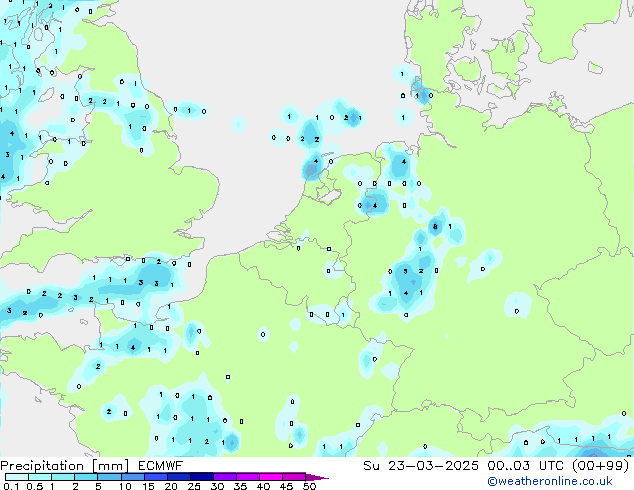The width and height of the screenshot is (634, 490).
Task: Click the '45' legend scale label
Action: coord(286,486)
